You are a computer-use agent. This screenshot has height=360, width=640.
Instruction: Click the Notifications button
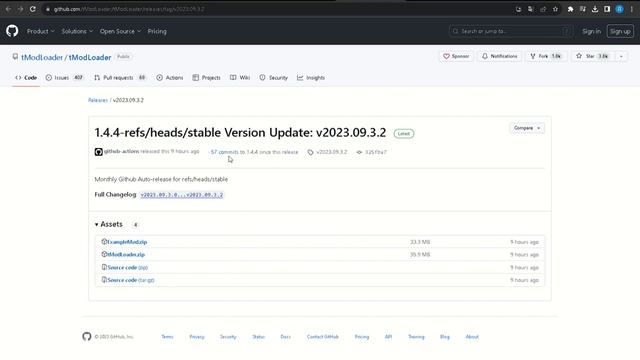pos(500,56)
